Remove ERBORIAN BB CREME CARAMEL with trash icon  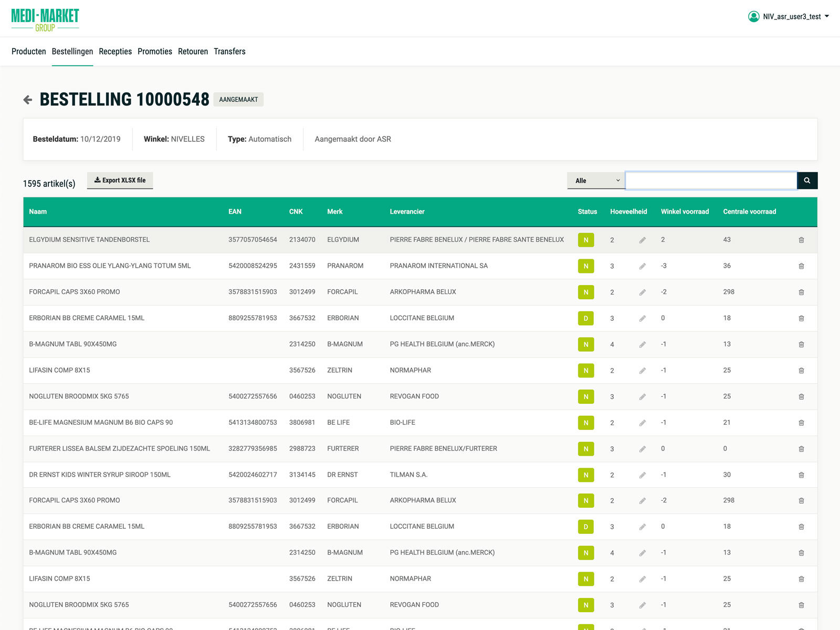802,318
